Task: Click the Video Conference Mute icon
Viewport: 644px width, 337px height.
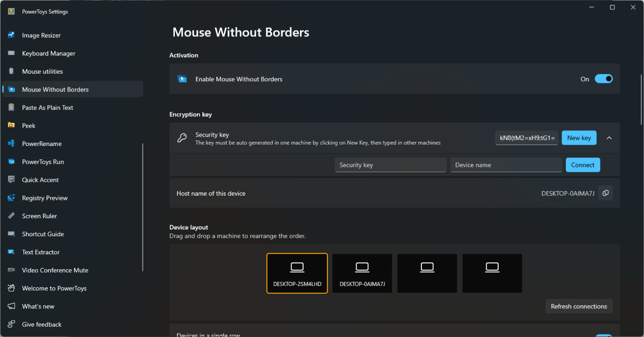Action: point(11,270)
